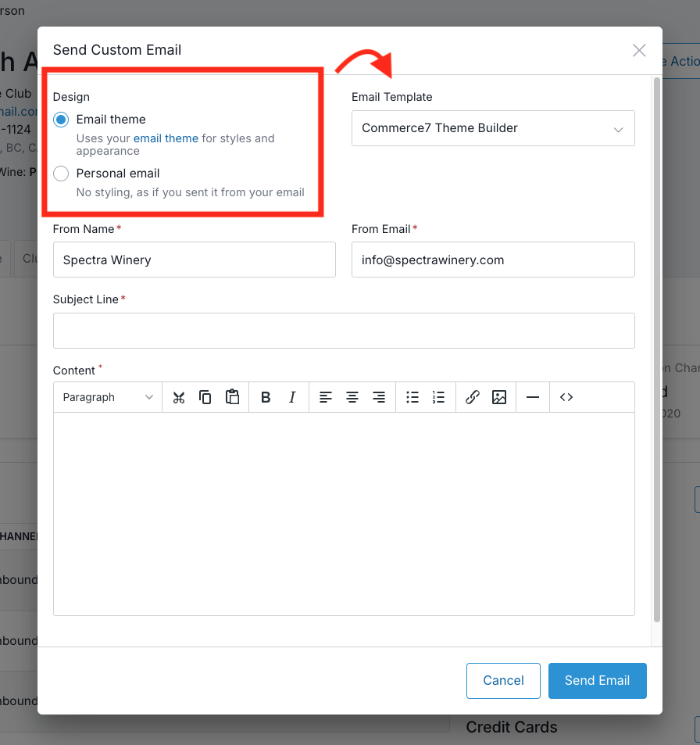
Task: Open source code view
Action: [x=566, y=397]
